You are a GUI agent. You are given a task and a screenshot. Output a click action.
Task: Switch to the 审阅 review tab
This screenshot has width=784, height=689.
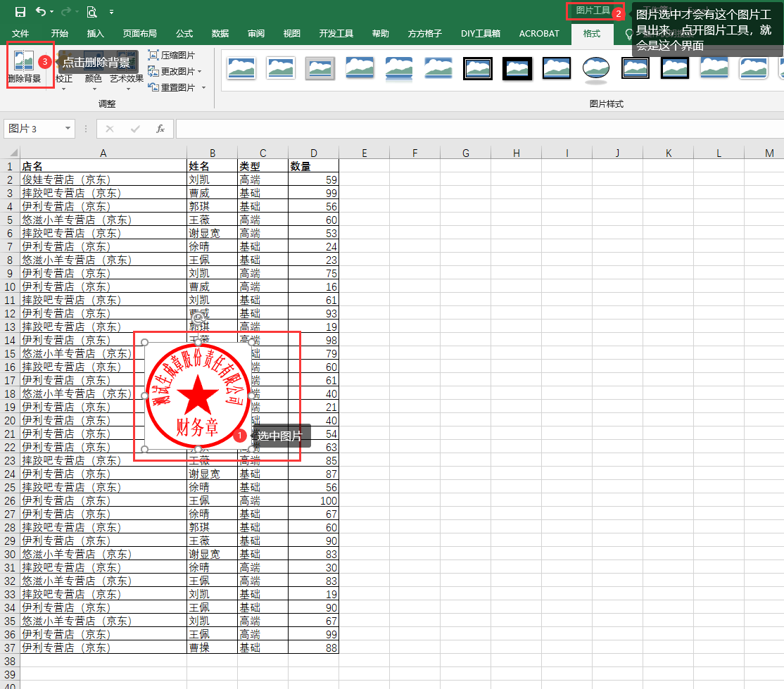click(255, 34)
